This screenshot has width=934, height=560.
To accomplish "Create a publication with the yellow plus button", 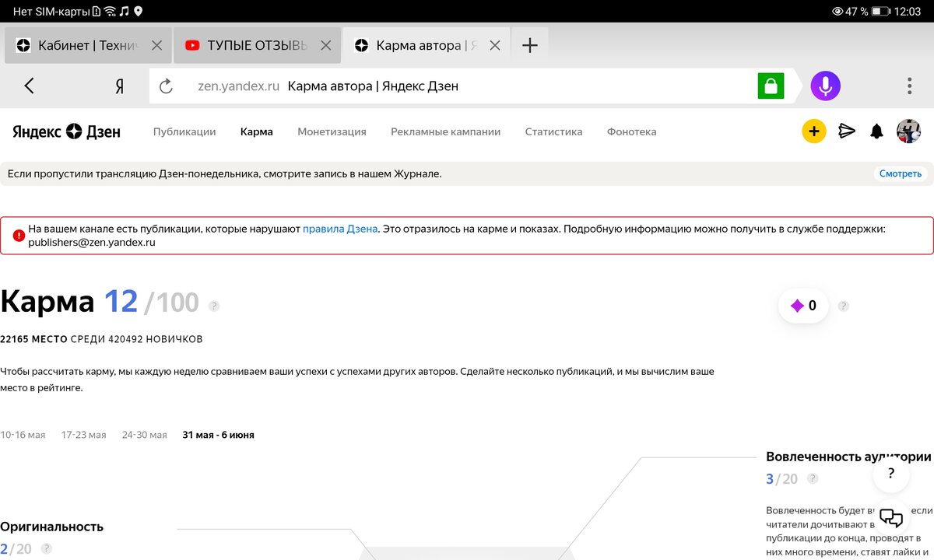I will (814, 131).
